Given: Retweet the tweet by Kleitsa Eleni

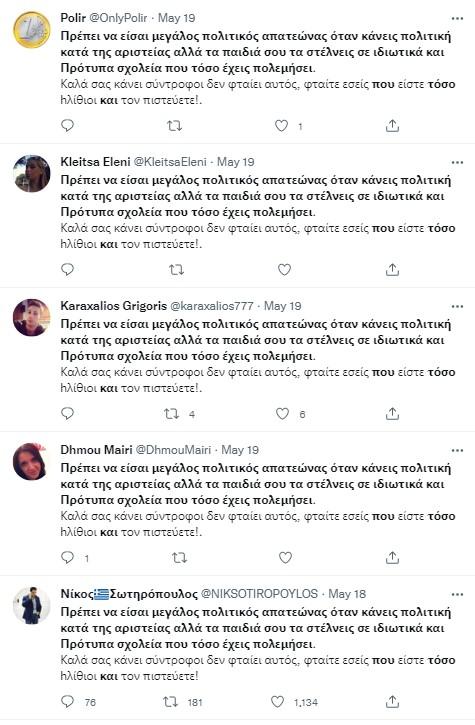Looking at the screenshot, I should point(176,270).
